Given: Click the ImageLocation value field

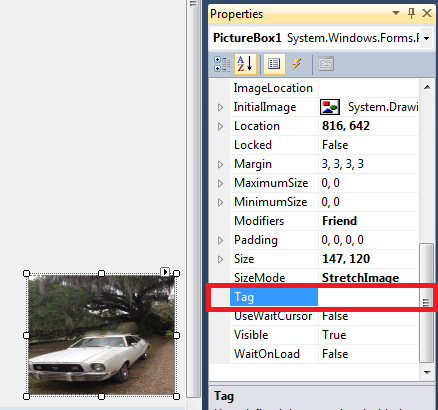Looking at the screenshot, I should point(368,88).
